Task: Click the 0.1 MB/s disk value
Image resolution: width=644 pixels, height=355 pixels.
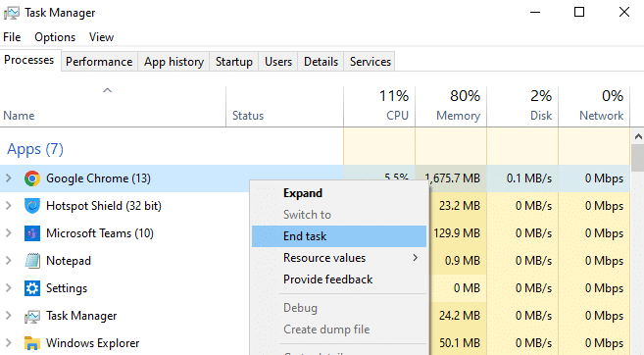Action: [529, 178]
